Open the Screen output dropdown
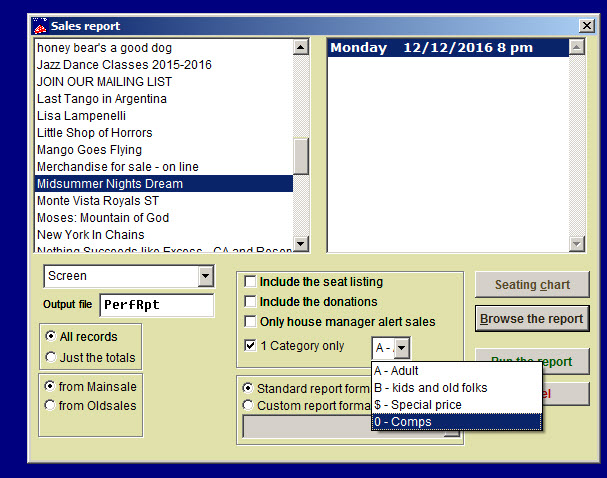 click(x=205, y=276)
